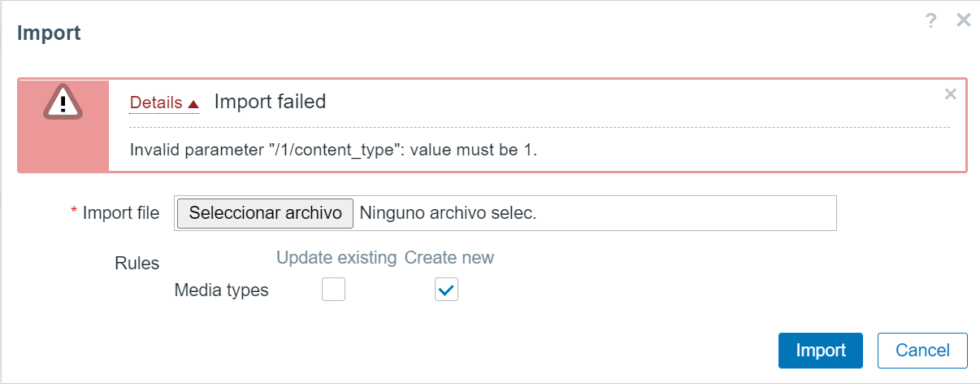Click the Media types row label
980x384 pixels.
[x=222, y=290]
